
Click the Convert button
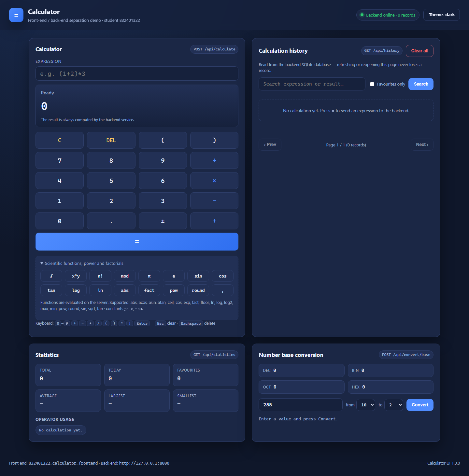(x=420, y=405)
